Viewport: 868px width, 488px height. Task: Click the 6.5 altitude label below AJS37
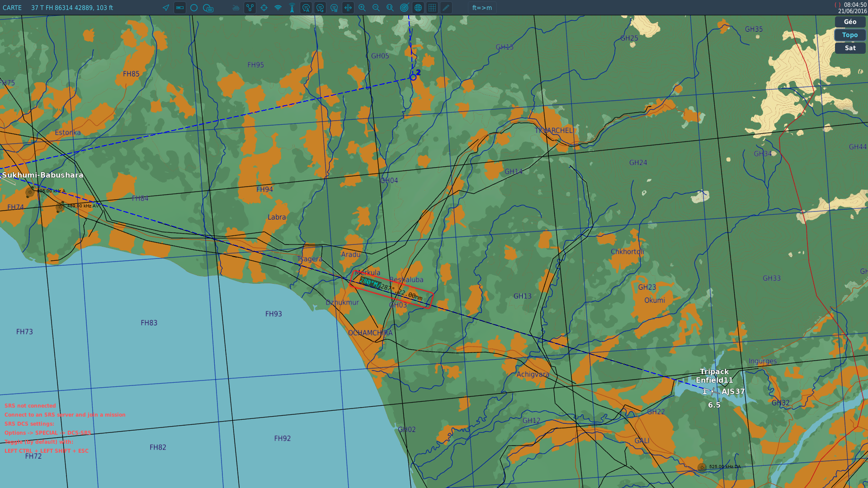coord(714,405)
